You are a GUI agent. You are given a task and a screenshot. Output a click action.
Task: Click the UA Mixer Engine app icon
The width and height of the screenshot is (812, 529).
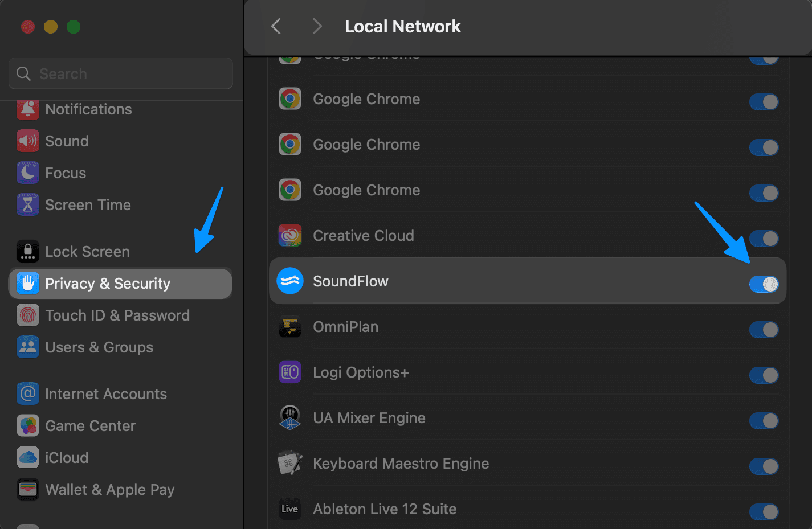(290, 418)
